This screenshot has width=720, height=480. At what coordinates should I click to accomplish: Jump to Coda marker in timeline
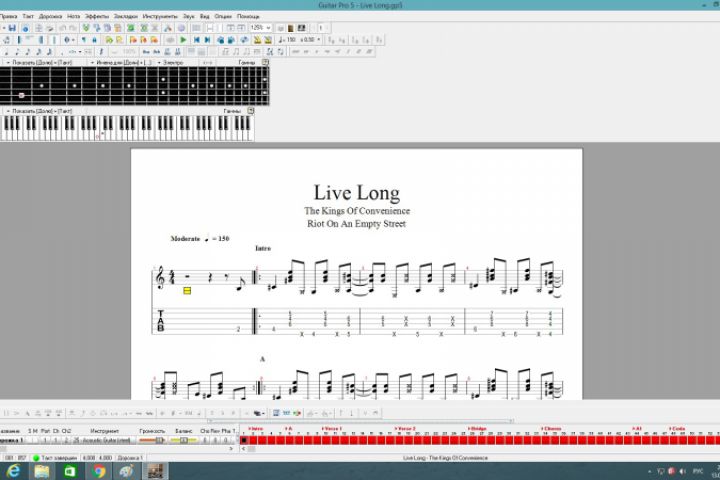click(677, 429)
